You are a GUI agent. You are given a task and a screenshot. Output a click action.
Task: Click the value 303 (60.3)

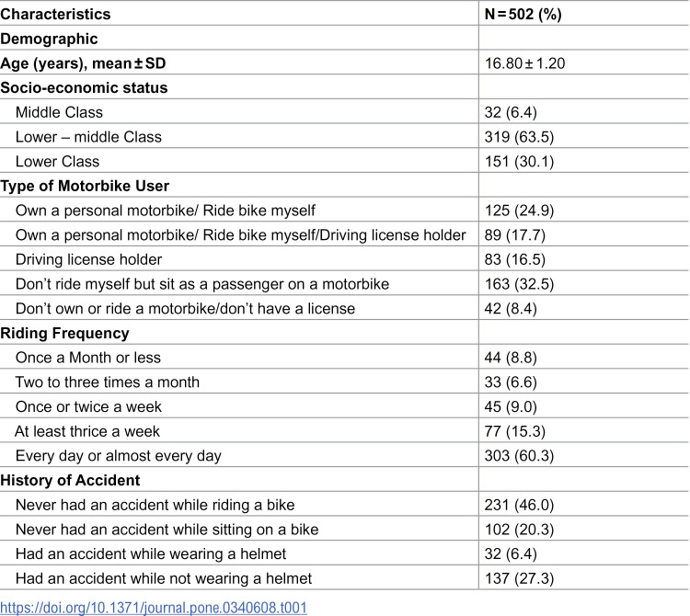coord(519,455)
